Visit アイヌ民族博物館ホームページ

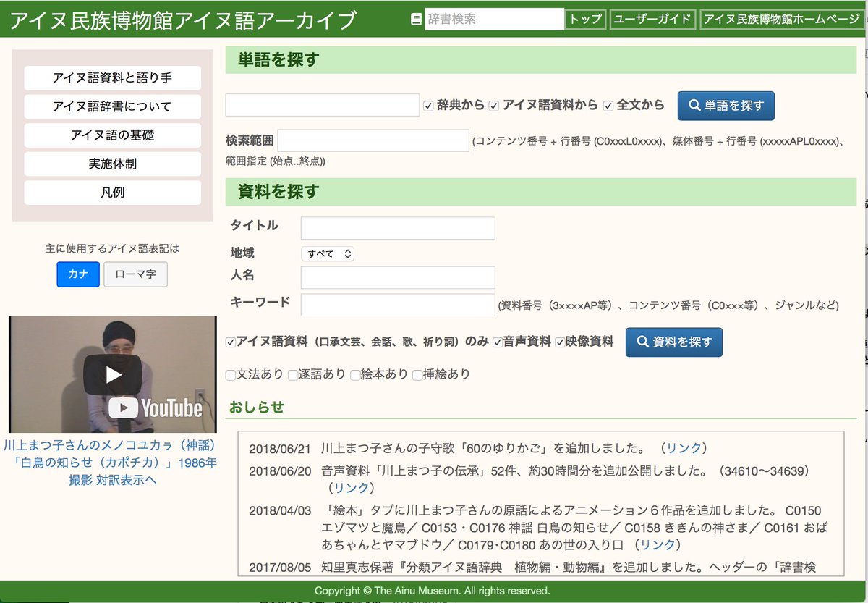[780, 20]
